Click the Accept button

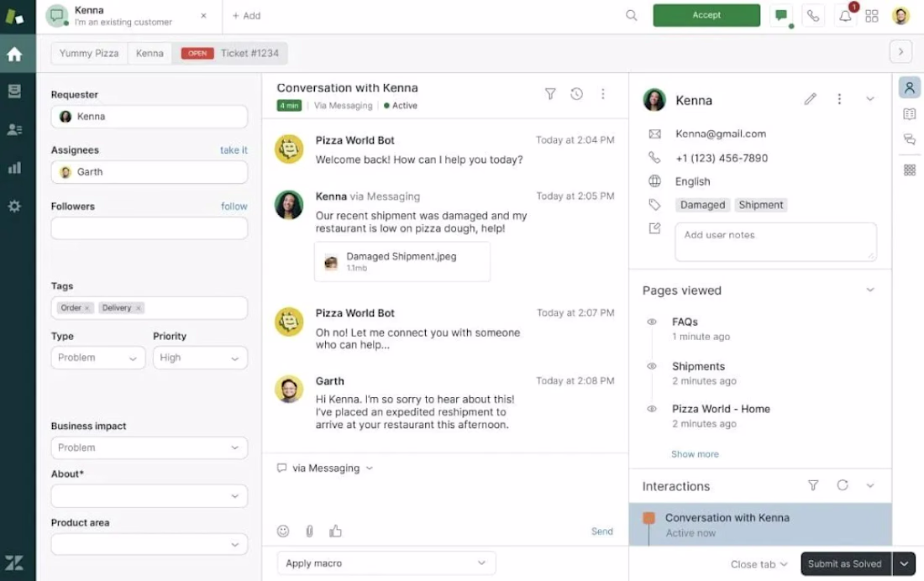tap(706, 15)
